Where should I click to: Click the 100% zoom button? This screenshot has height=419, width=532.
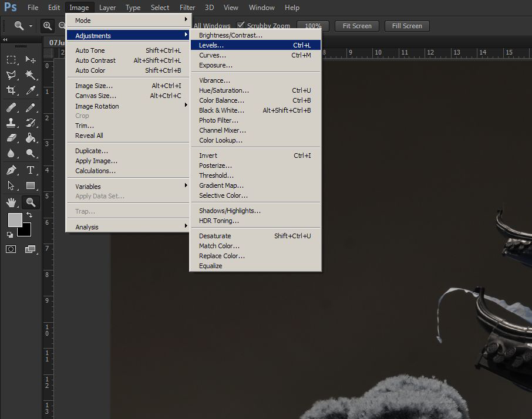click(x=312, y=26)
